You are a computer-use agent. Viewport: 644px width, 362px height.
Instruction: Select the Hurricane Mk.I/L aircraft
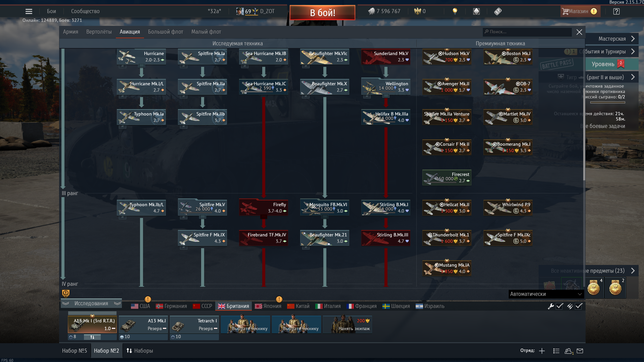click(141, 87)
